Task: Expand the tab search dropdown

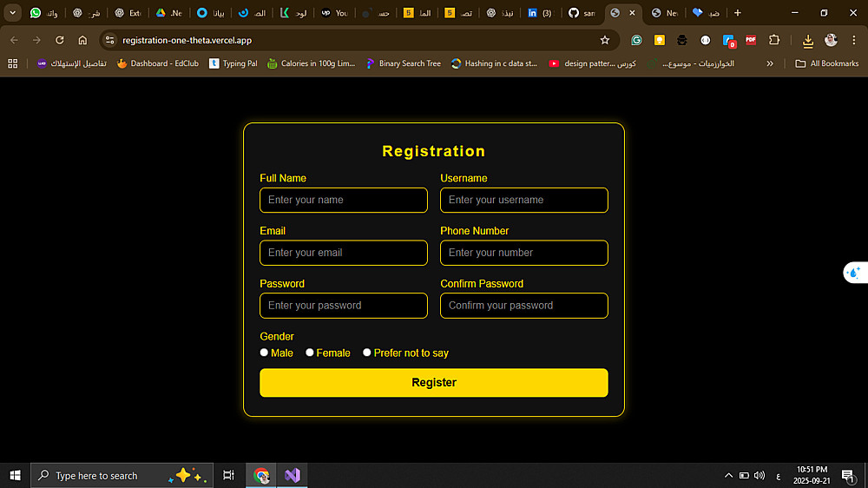Action: (x=12, y=13)
